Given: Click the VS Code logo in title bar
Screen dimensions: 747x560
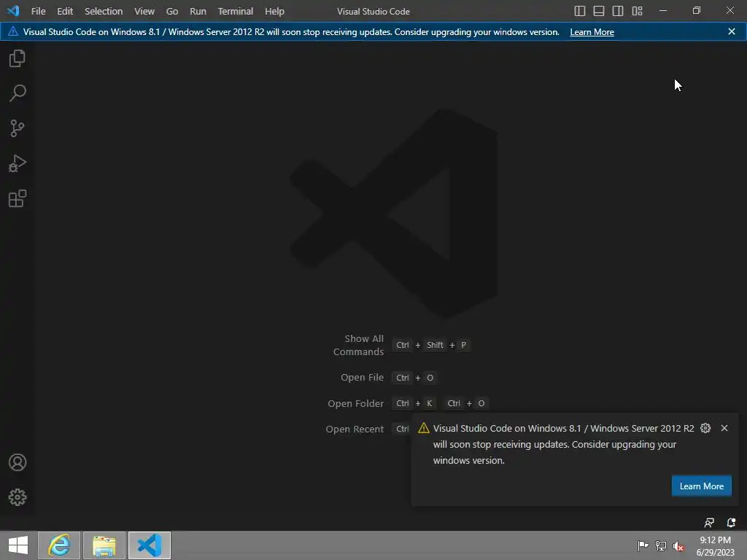Looking at the screenshot, I should (x=13, y=10).
